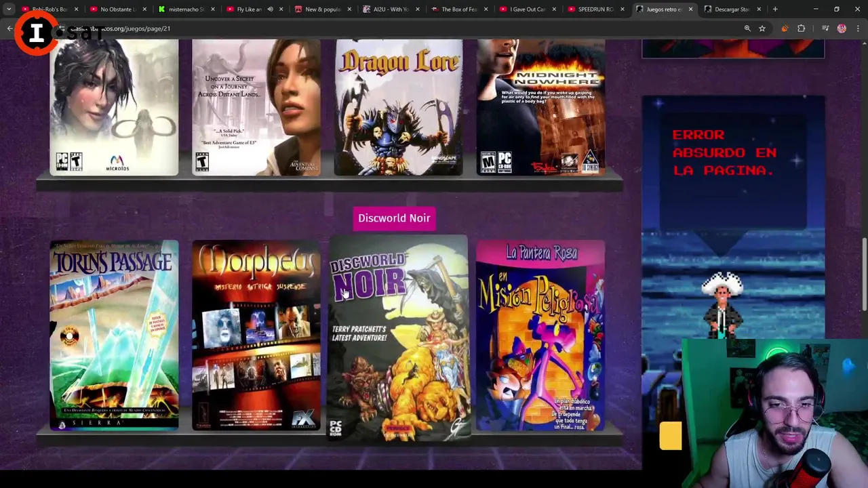Close the 'Juegos retro' active tab
This screenshot has height=488, width=868.
coord(690,9)
